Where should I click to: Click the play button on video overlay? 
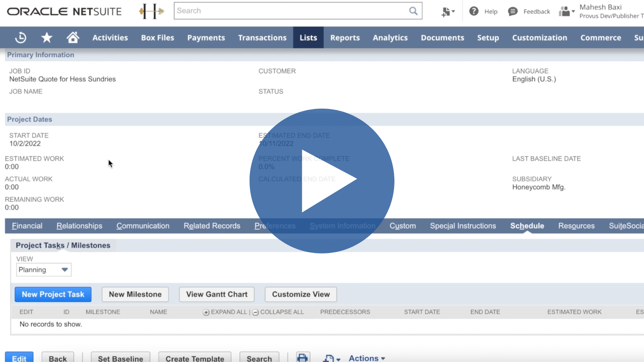pyautogui.click(x=322, y=181)
